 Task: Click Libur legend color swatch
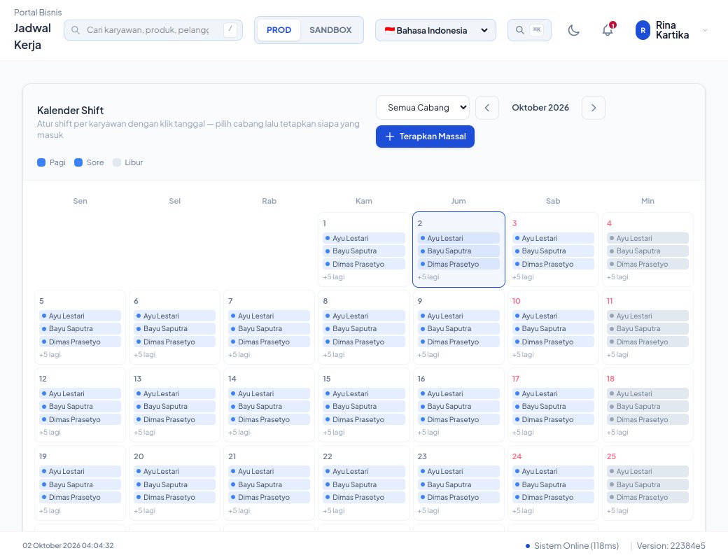pos(117,162)
